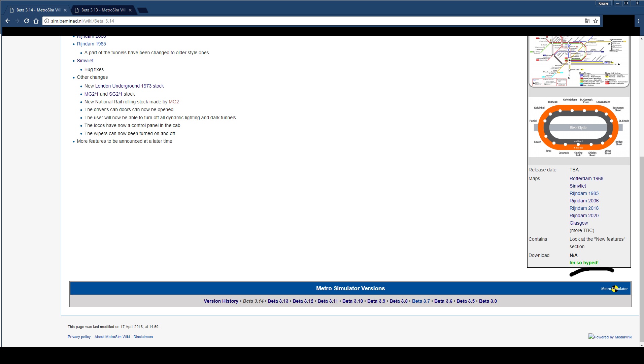
Task: Open the Beta 3.0 version link
Action: click(488, 301)
